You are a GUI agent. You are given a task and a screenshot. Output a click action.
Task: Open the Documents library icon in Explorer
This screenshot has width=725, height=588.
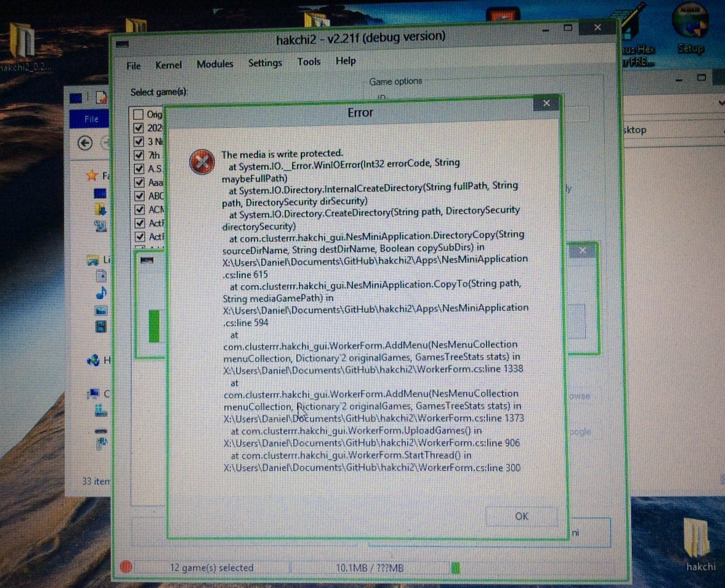click(x=101, y=276)
